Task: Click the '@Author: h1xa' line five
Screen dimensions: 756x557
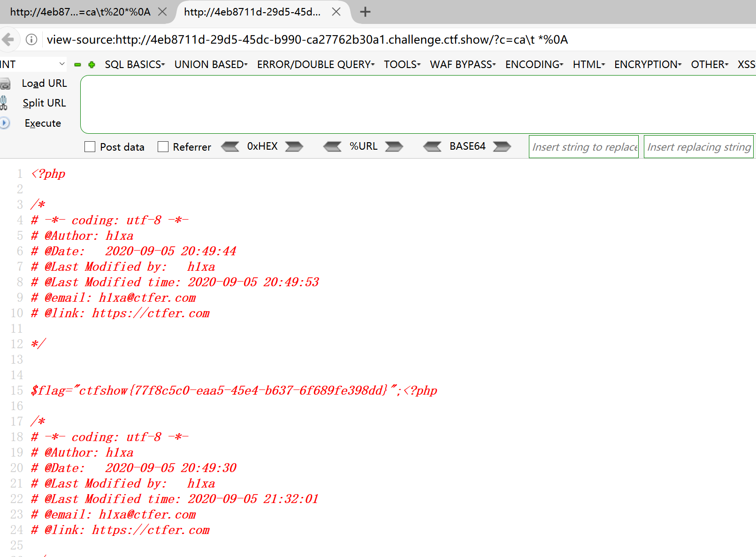Action: 82,236
